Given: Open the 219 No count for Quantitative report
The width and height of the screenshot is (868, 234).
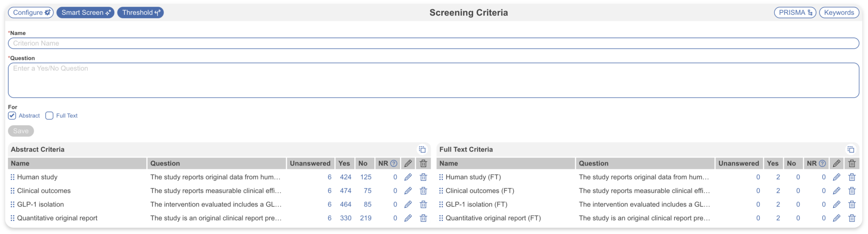Looking at the screenshot, I should coord(366,218).
